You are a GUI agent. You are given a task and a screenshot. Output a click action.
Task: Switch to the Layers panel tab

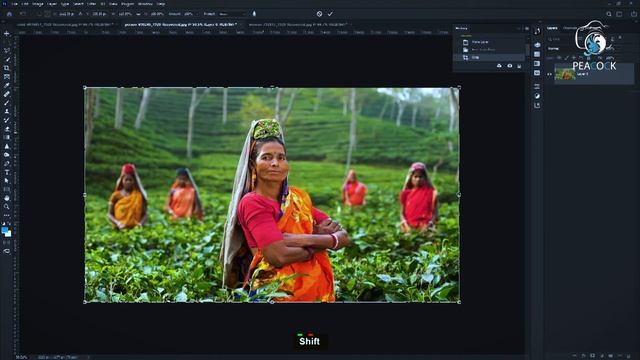pyautogui.click(x=552, y=28)
